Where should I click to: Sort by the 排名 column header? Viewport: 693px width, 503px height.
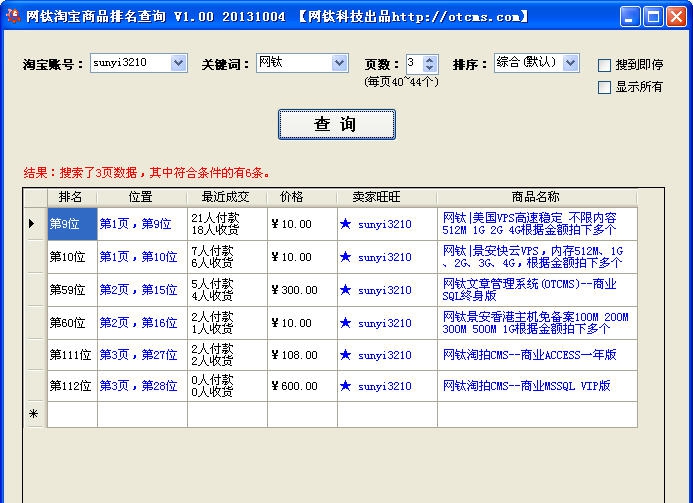pyautogui.click(x=72, y=197)
